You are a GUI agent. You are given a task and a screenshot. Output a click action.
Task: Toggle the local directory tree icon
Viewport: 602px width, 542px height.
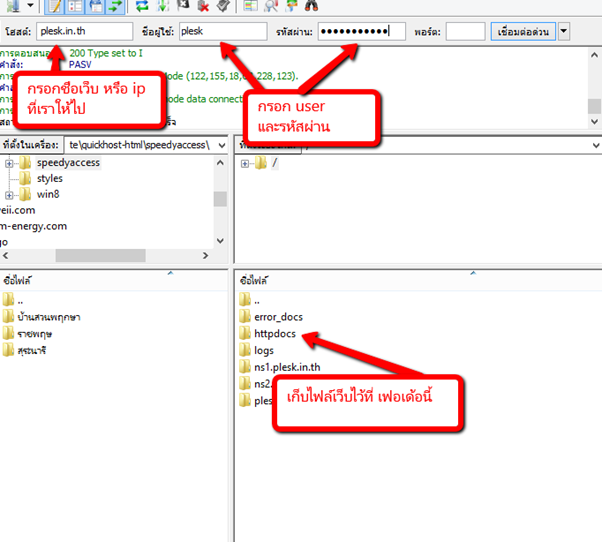[76, 6]
